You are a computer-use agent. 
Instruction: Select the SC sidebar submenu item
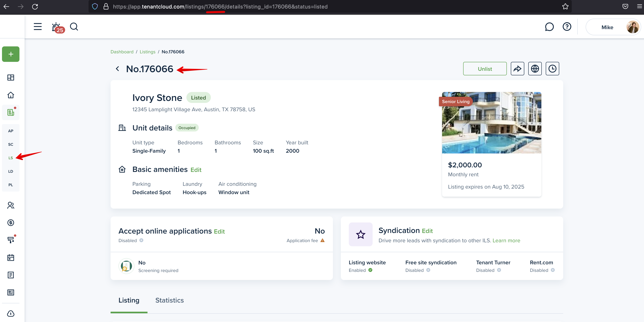point(11,144)
